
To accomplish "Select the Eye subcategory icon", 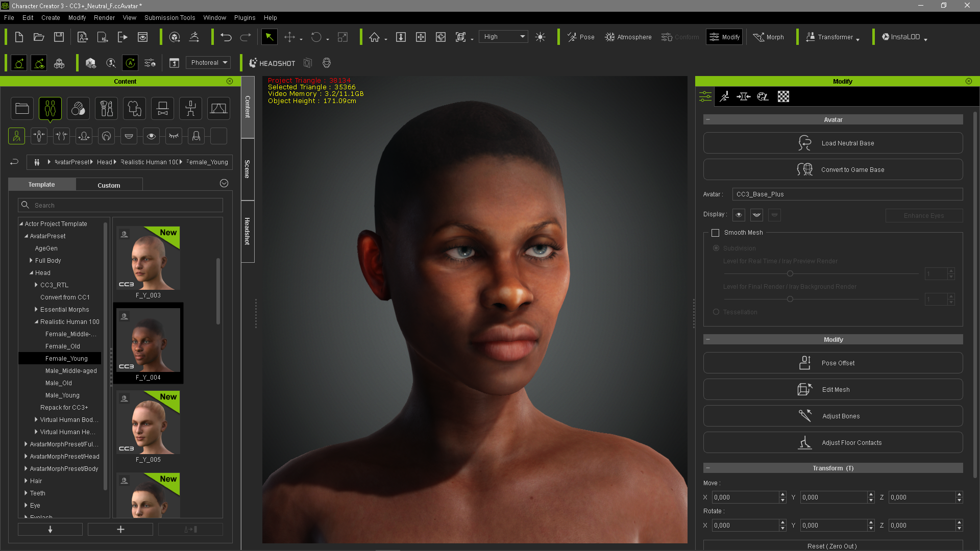I will pos(151,136).
